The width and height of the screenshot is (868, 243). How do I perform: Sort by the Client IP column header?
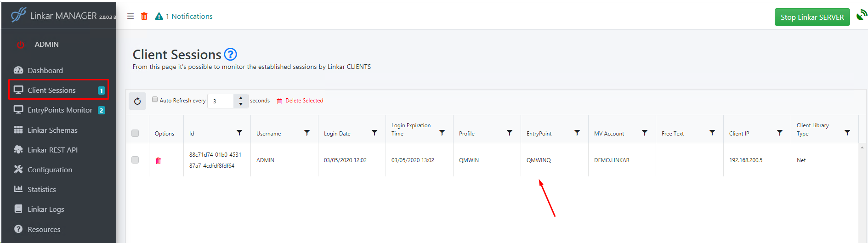(x=739, y=134)
